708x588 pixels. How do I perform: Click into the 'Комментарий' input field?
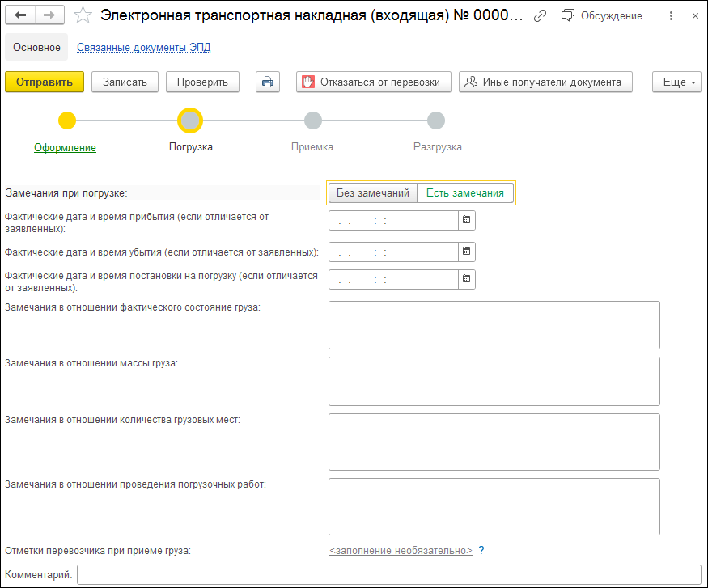point(388,575)
